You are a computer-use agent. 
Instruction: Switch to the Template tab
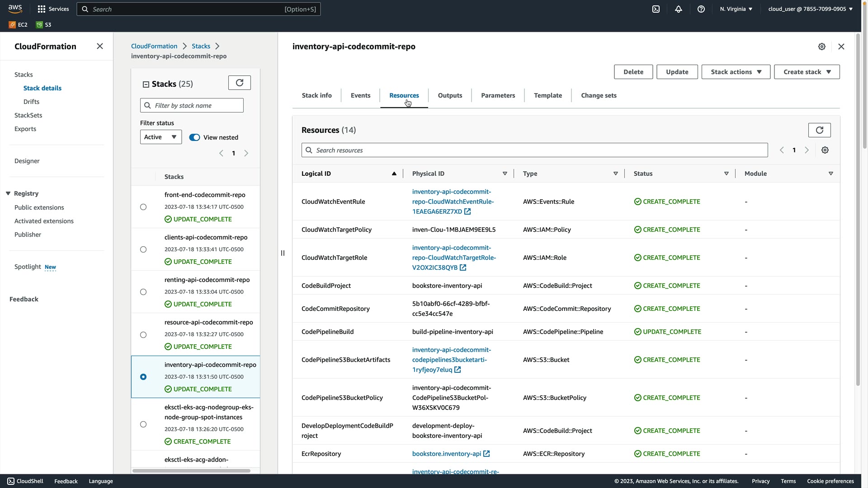coord(547,95)
